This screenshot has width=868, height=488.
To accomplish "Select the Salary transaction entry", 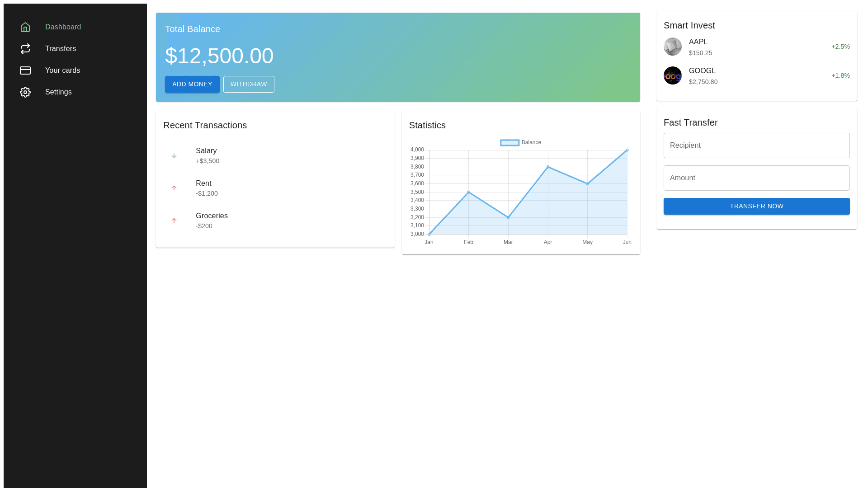I will [x=207, y=155].
